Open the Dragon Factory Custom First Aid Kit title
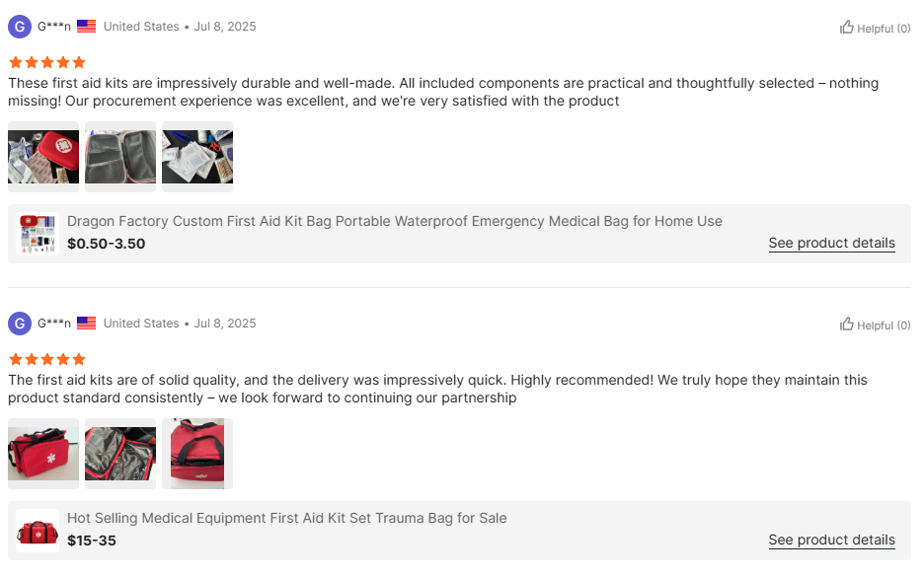The width and height of the screenshot is (924, 578). coord(395,222)
